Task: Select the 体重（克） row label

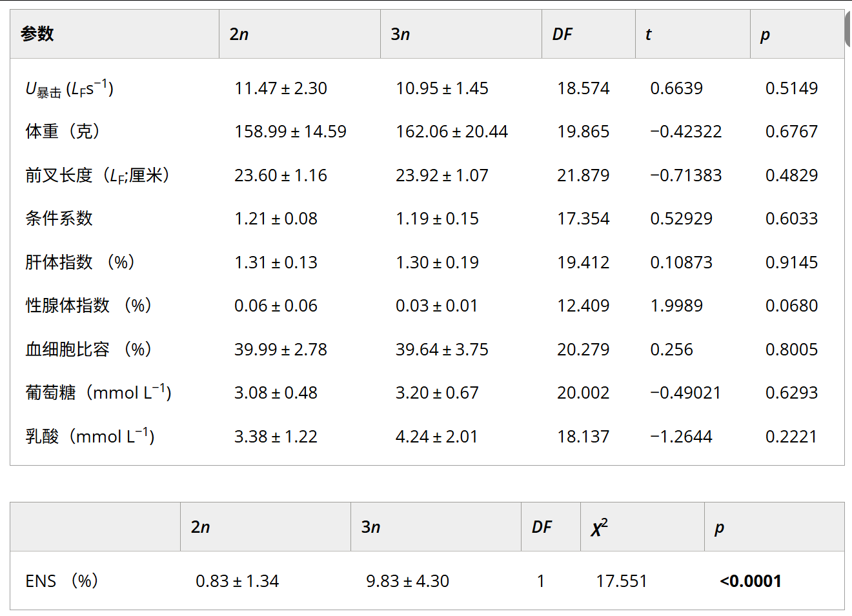Action: pos(63,132)
